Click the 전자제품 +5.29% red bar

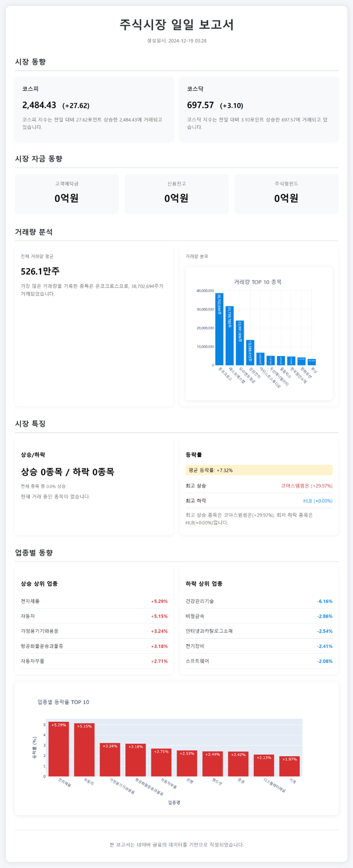click(x=59, y=749)
